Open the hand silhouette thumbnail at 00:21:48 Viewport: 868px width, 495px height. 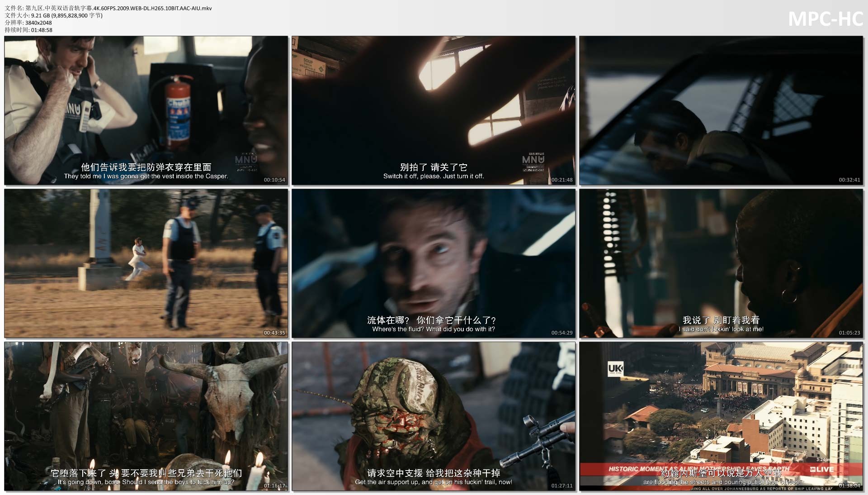click(433, 110)
